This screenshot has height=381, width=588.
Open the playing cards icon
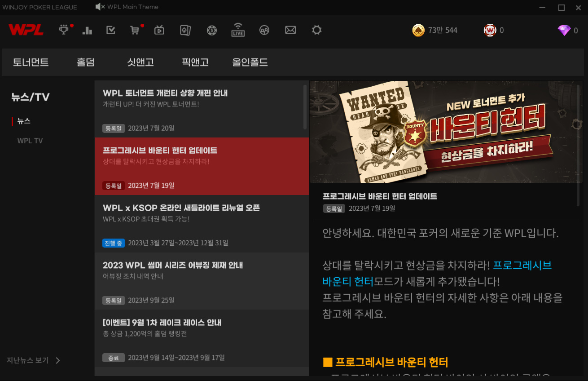[x=185, y=30]
